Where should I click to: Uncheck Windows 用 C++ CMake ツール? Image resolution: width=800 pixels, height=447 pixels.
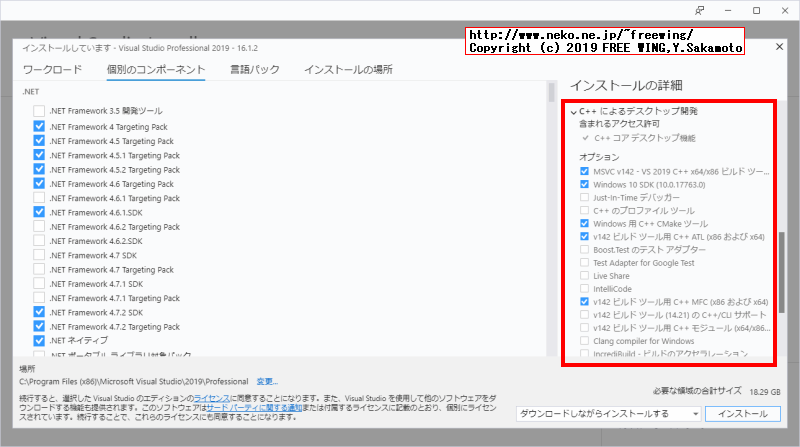pos(584,223)
